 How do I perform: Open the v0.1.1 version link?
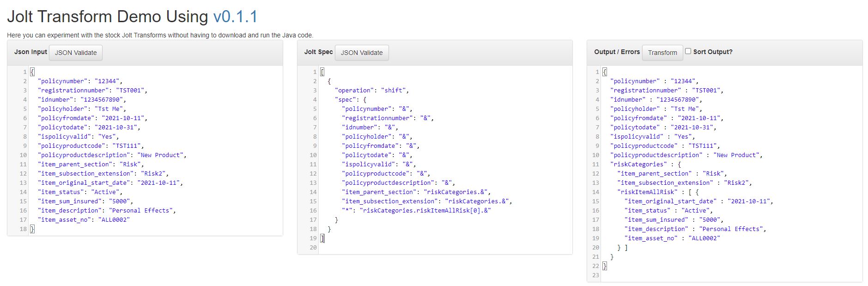235,17
